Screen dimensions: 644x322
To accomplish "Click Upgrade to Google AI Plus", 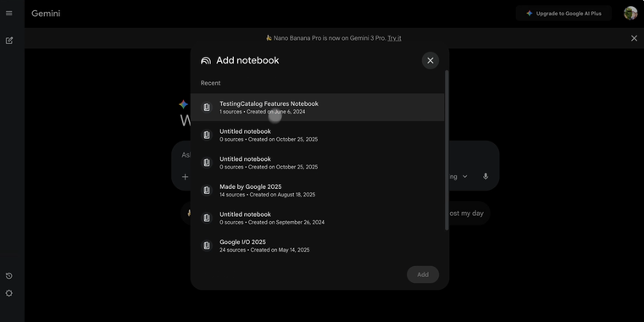I will point(563,14).
